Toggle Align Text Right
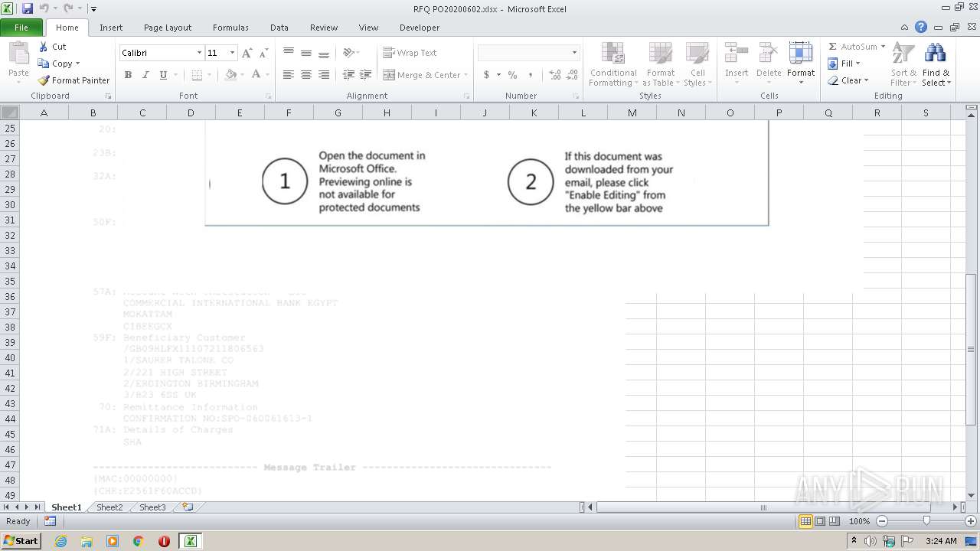980x551 pixels. (324, 75)
